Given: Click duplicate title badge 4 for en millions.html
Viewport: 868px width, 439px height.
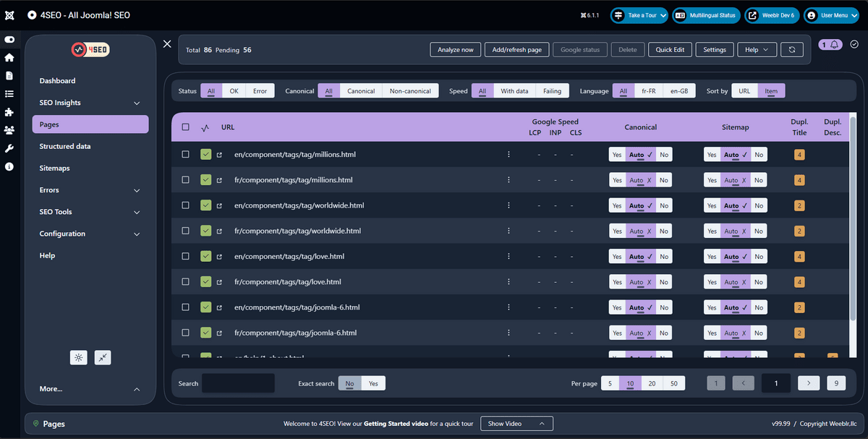Looking at the screenshot, I should tap(799, 155).
